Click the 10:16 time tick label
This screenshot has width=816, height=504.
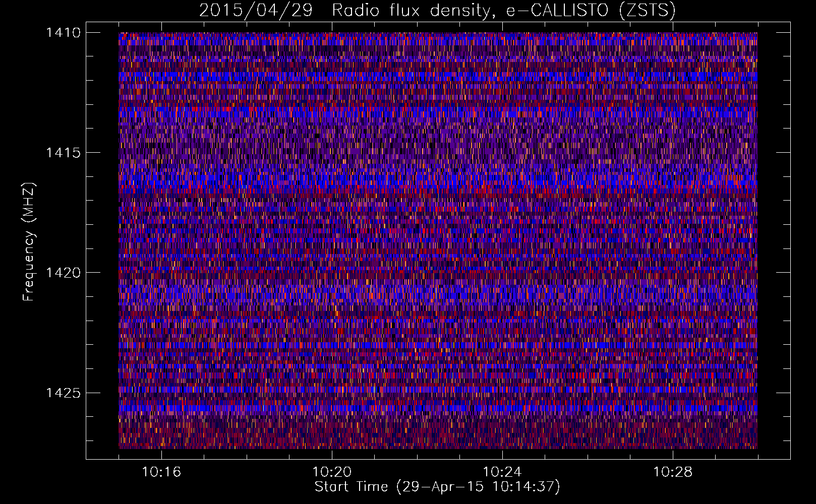(x=161, y=472)
